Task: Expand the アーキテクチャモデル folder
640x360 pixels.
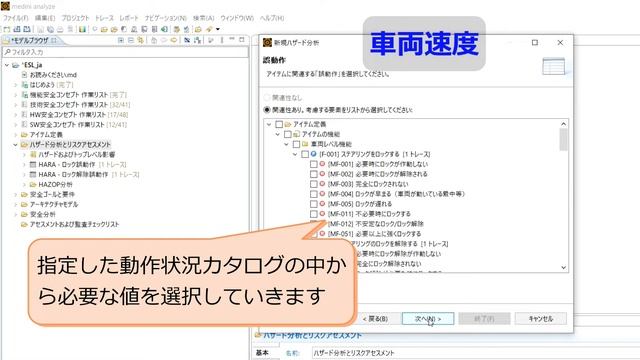Action: 16,204
